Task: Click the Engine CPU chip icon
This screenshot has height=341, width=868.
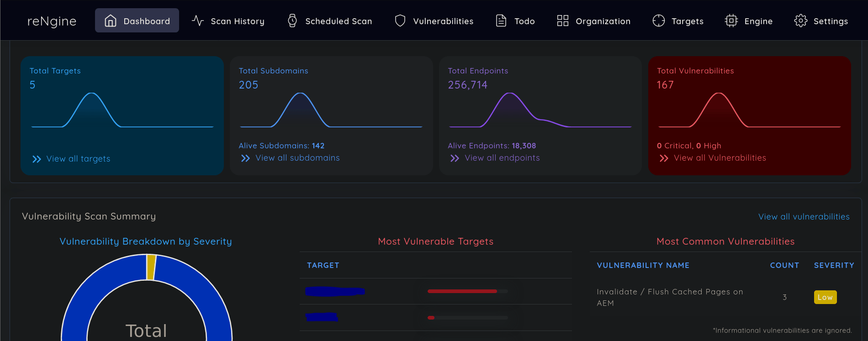Action: tap(731, 21)
